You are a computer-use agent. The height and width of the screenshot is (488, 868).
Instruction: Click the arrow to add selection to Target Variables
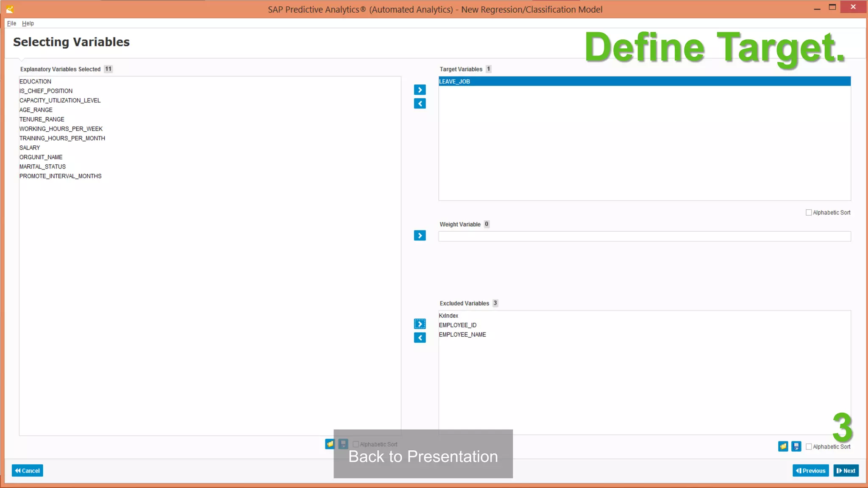420,90
